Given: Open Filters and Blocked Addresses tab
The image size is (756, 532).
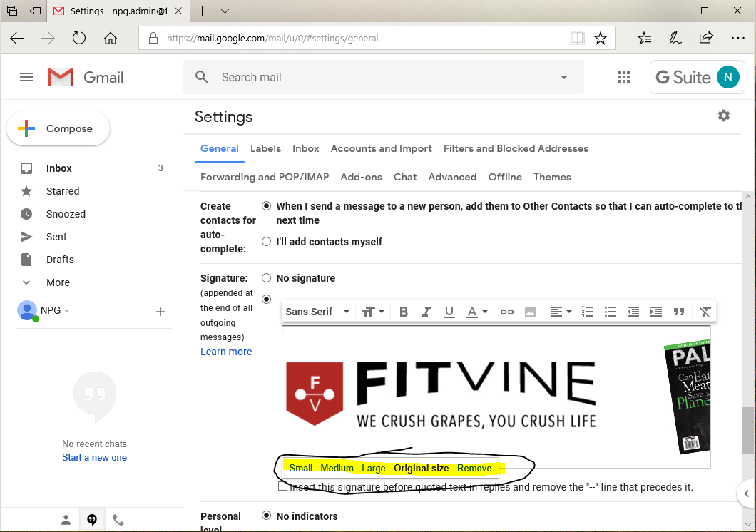Looking at the screenshot, I should (516, 148).
